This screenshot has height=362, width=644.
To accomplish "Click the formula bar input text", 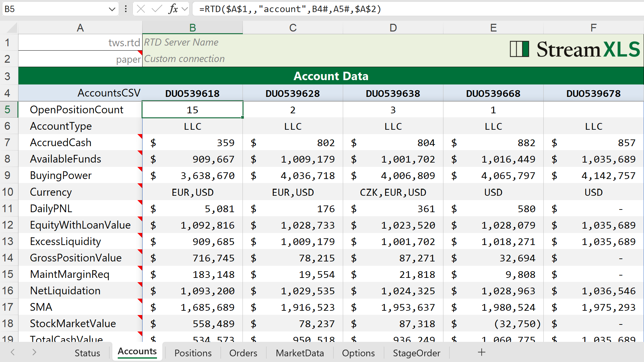I will coord(290,9).
